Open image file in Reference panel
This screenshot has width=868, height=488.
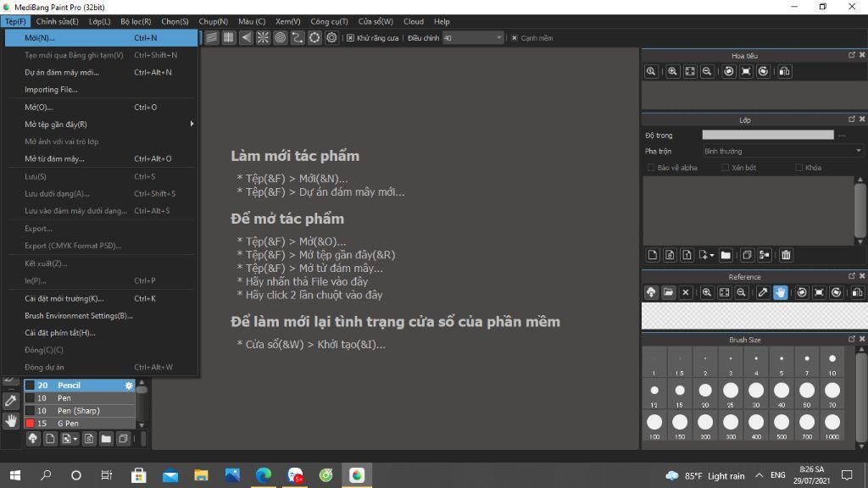coord(668,292)
